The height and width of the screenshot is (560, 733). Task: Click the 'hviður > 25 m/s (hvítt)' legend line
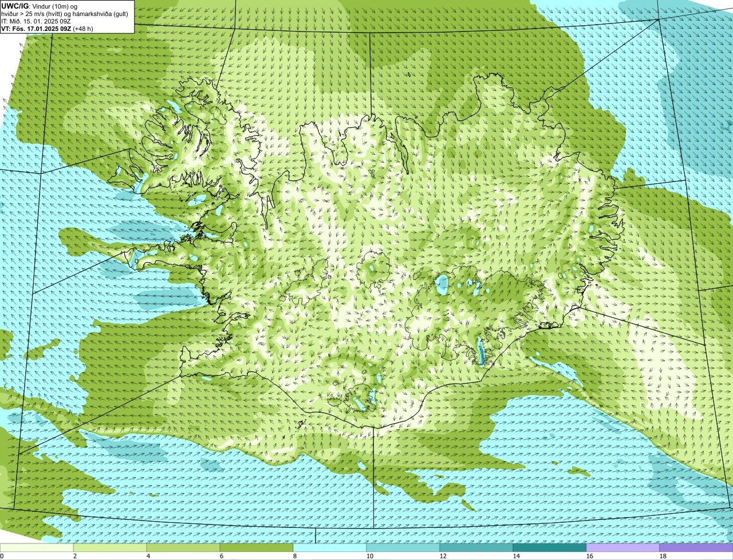(x=65, y=14)
